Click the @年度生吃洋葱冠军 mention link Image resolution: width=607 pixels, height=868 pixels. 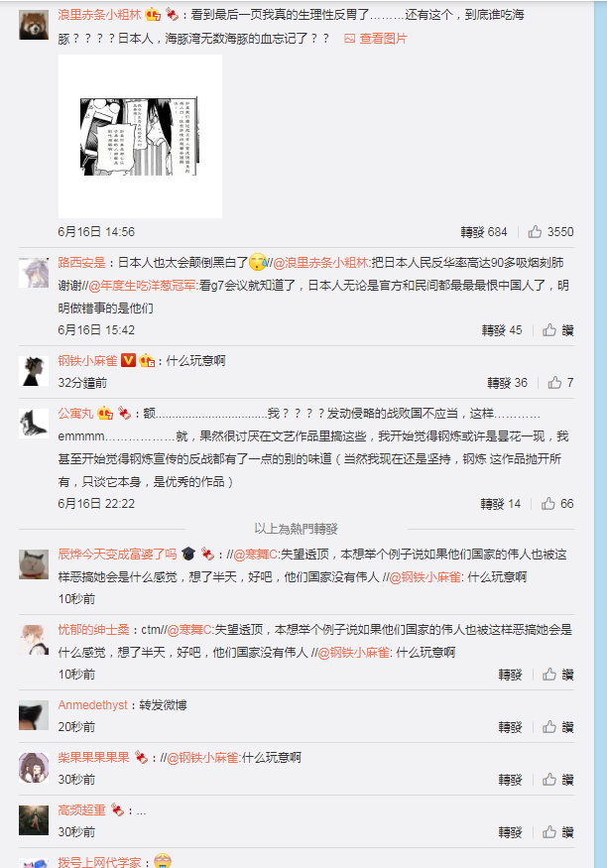click(x=142, y=286)
